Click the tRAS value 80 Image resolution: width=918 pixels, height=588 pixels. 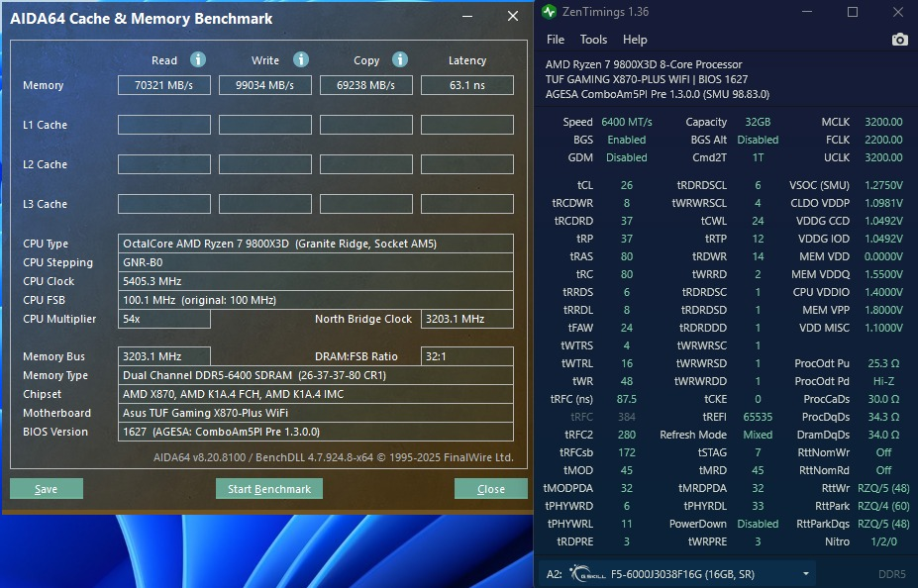627,256
